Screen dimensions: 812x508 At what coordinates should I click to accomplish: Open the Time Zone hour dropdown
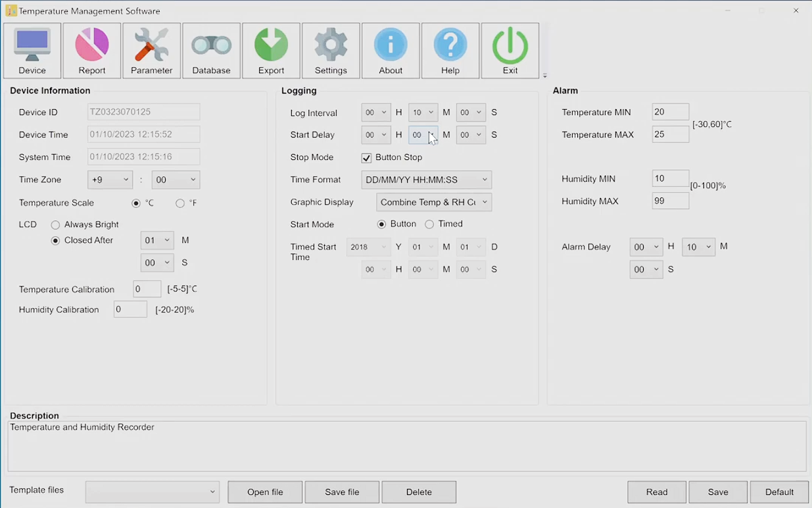coord(110,180)
